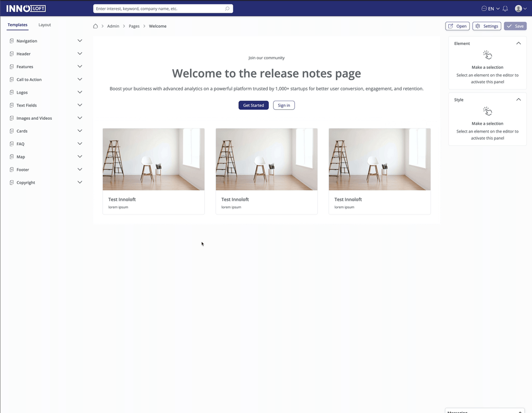532x413 pixels.
Task: Focus the keyword search field
Action: point(158,9)
